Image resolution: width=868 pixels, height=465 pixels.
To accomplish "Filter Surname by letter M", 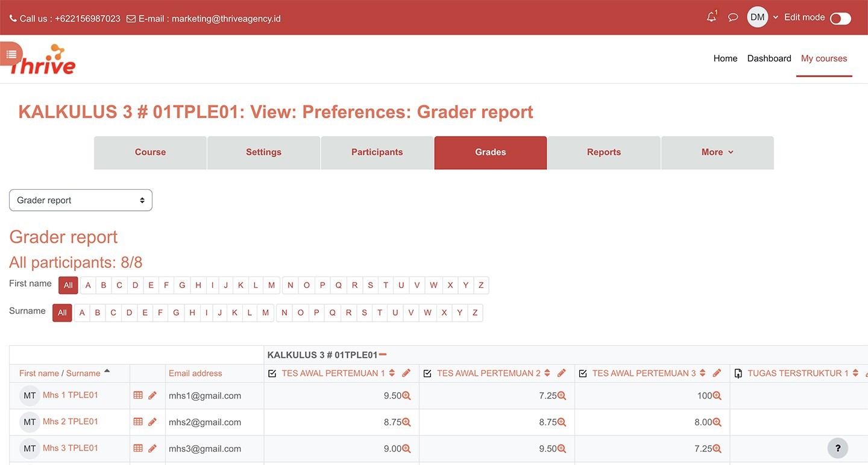I will point(265,313).
